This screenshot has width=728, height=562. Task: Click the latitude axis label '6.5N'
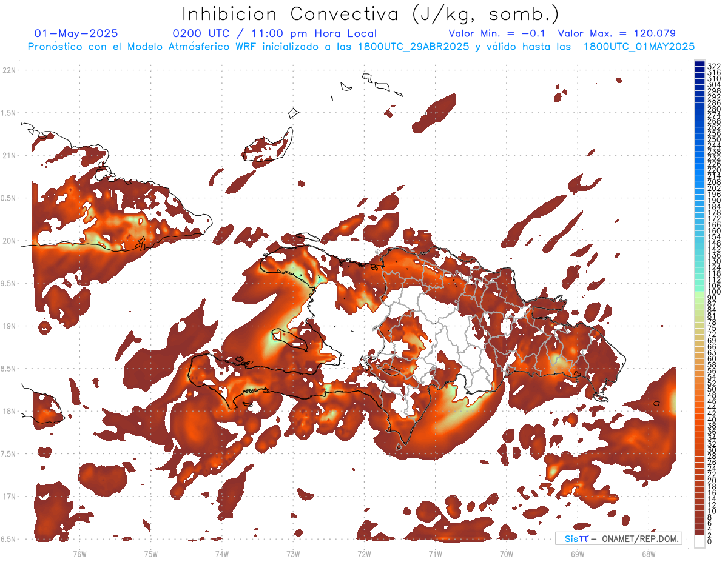point(9,539)
